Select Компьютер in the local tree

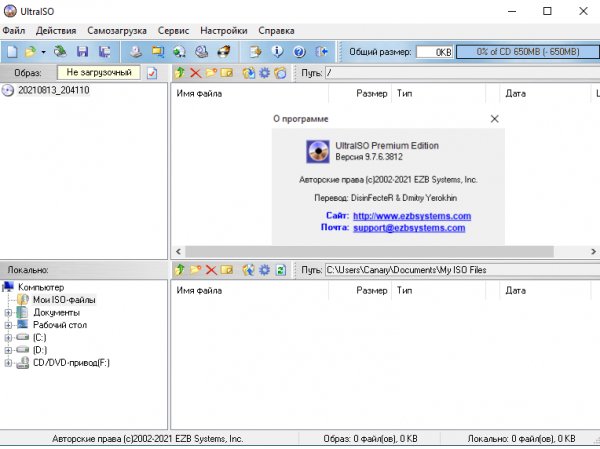coord(41,287)
